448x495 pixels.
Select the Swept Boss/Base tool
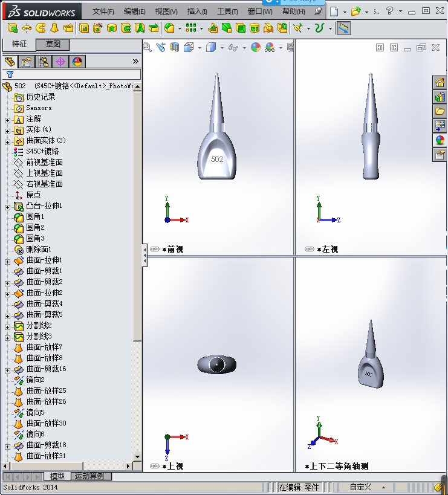tap(41, 28)
